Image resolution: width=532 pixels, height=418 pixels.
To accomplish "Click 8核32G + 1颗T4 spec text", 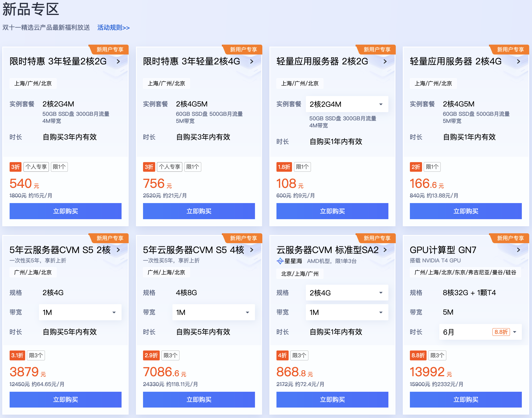I will [470, 293].
